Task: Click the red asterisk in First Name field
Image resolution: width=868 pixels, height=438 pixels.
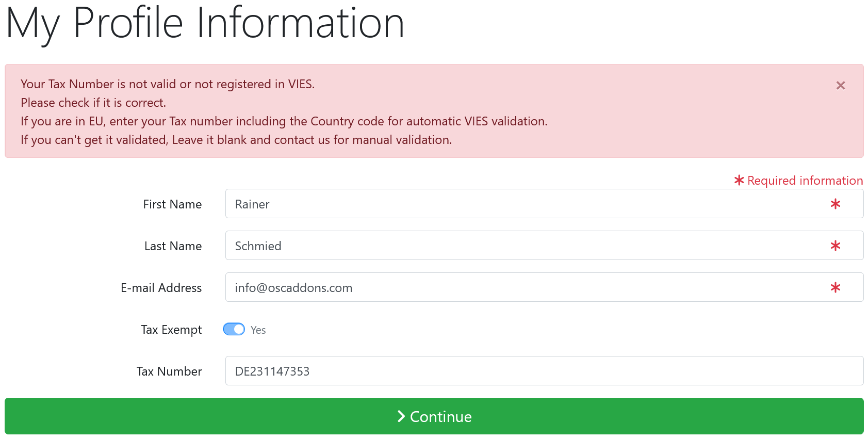Action: (x=836, y=204)
